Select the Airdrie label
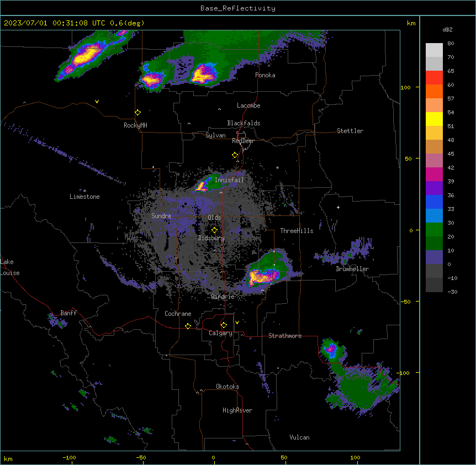The height and width of the screenshot is (465, 476). pos(223,297)
